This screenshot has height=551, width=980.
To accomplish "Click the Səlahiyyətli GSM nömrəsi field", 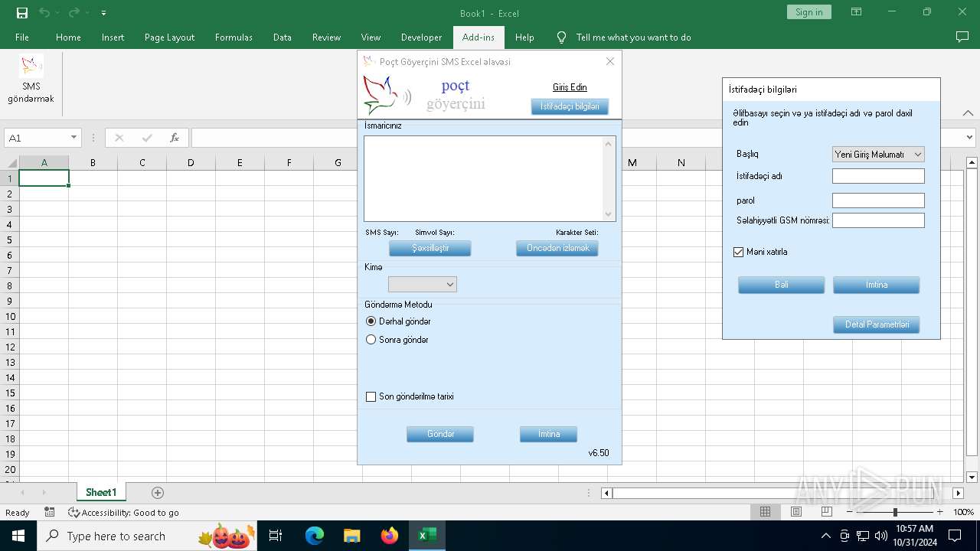I will pyautogui.click(x=878, y=220).
